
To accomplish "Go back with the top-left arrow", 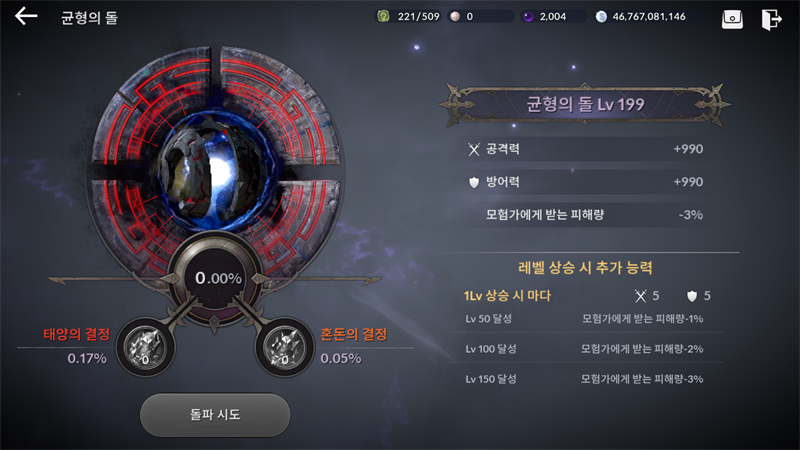I will click(26, 16).
